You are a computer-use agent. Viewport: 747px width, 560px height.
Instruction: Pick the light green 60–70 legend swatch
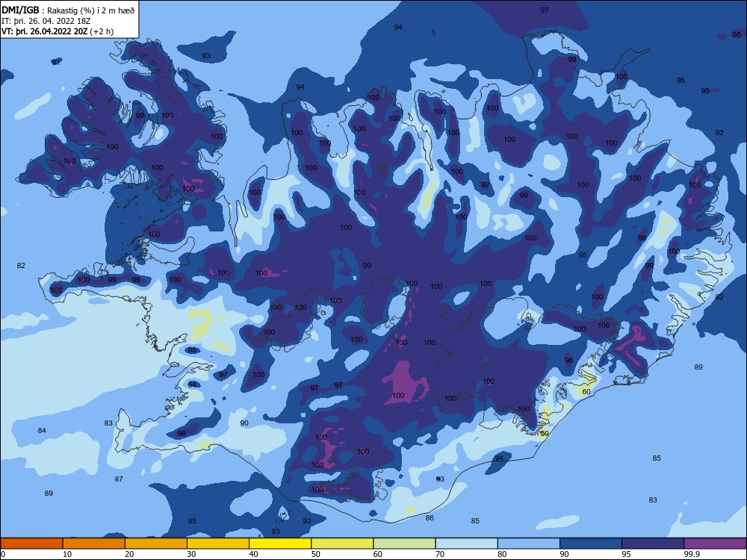click(404, 544)
